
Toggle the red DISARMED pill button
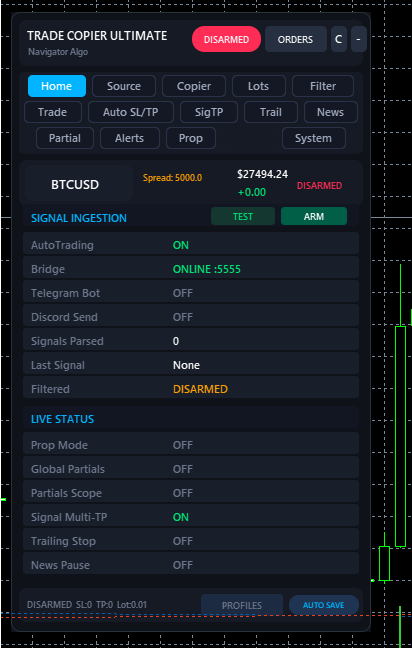click(x=226, y=39)
